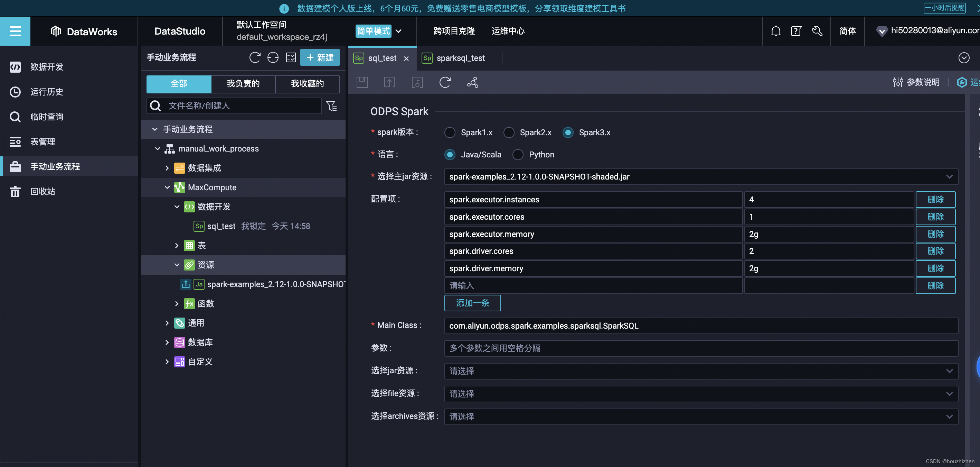
Task: Click the 参数 arguments input field
Action: (x=701, y=348)
